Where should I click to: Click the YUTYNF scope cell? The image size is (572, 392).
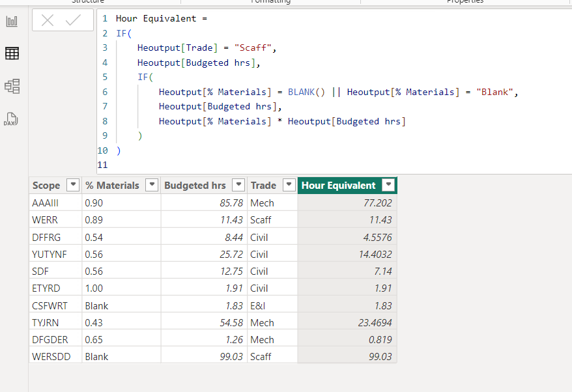pos(55,254)
